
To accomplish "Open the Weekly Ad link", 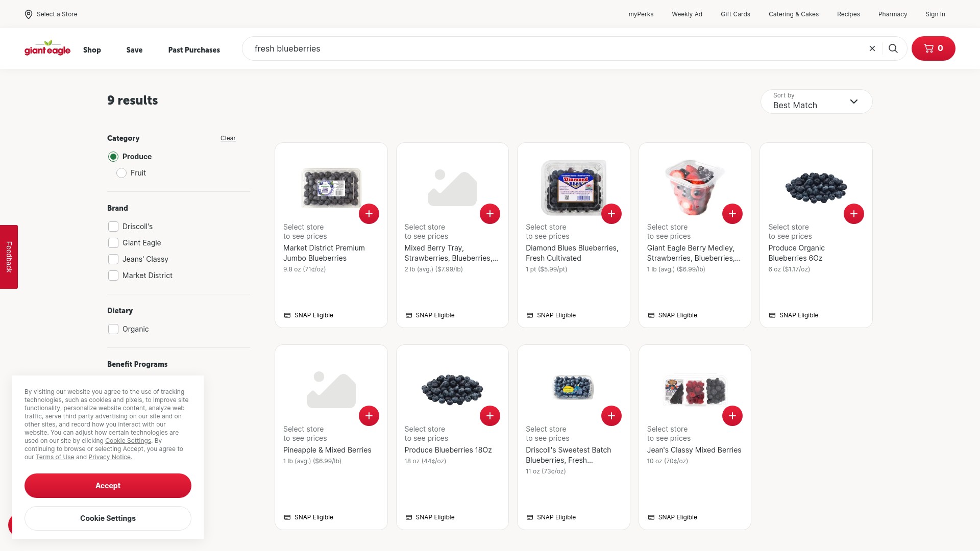I will [x=687, y=14].
